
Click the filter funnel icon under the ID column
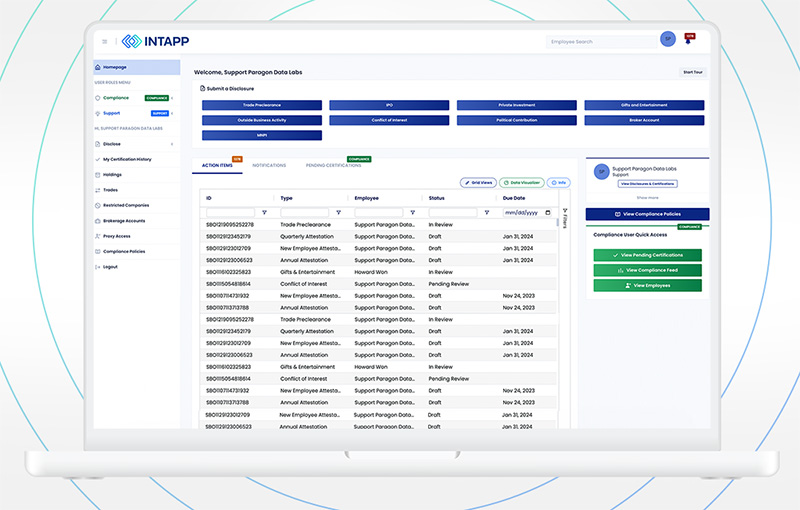coord(264,212)
